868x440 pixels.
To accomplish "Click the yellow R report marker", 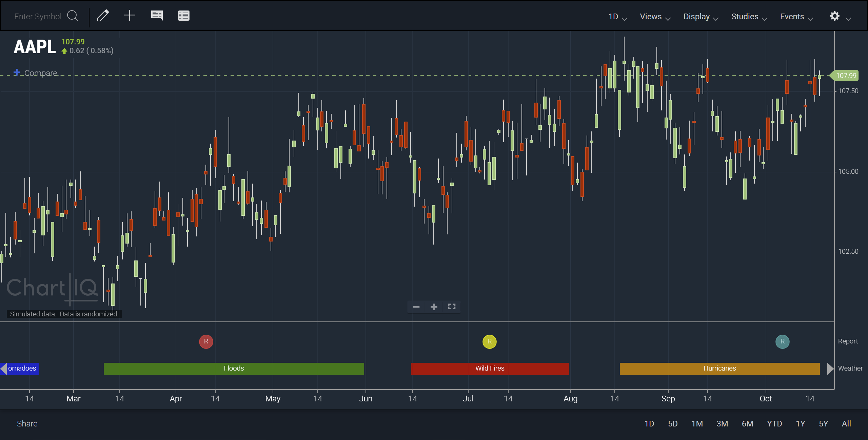I will (x=490, y=341).
